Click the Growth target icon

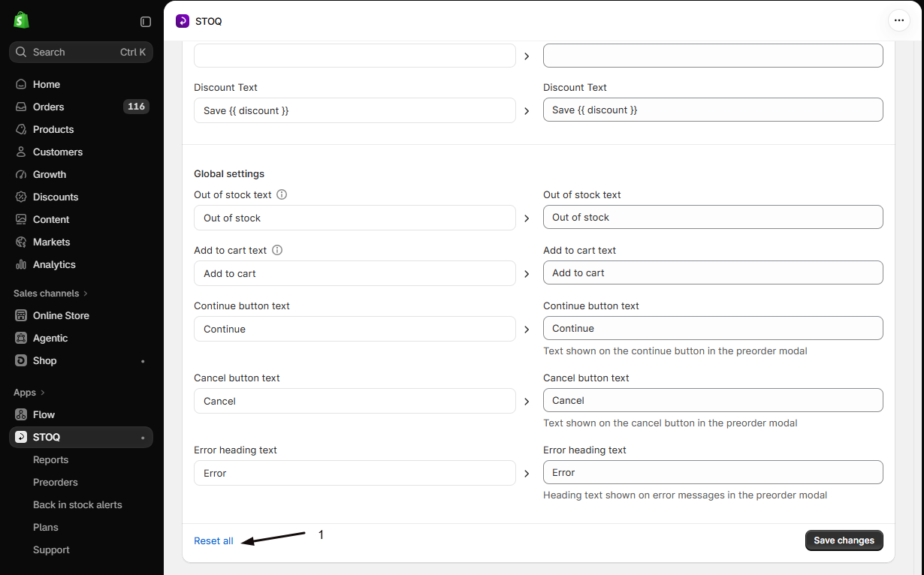[x=21, y=174]
